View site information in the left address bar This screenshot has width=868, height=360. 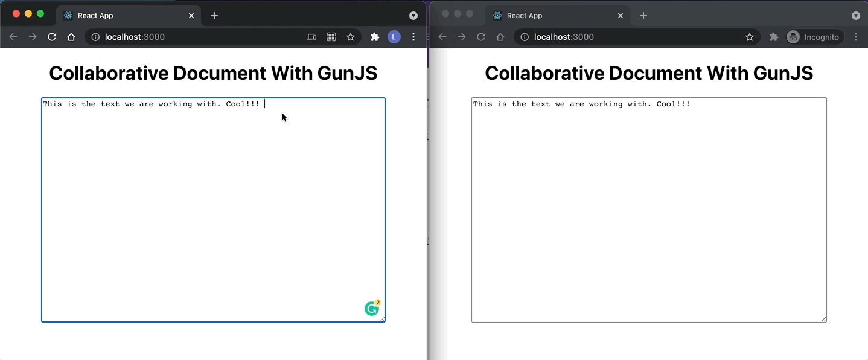[x=95, y=37]
